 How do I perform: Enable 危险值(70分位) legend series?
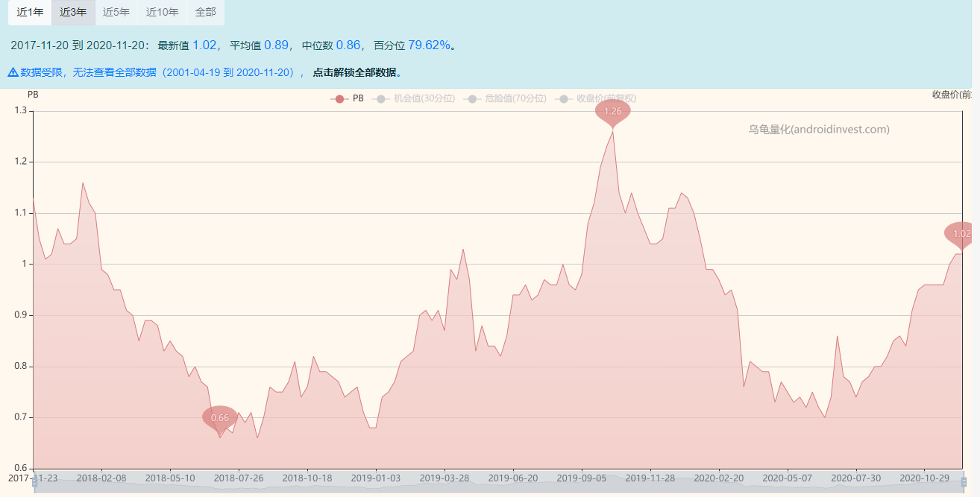[x=506, y=98]
